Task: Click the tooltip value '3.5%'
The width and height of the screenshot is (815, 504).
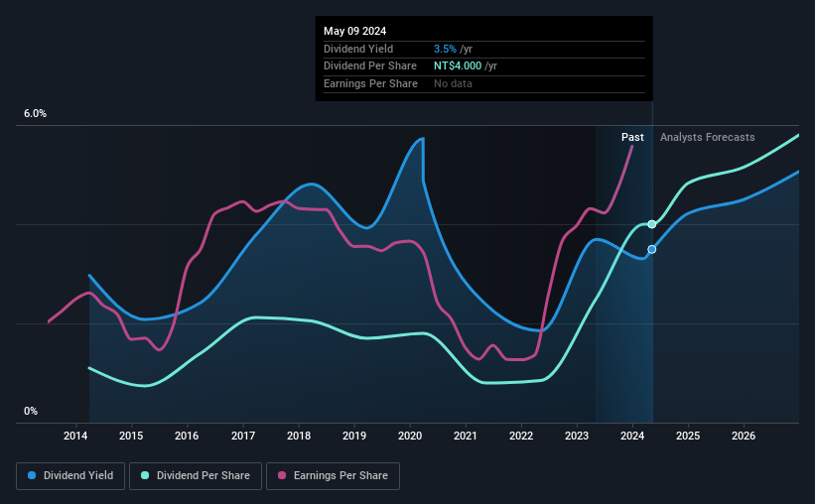Action: [445, 49]
